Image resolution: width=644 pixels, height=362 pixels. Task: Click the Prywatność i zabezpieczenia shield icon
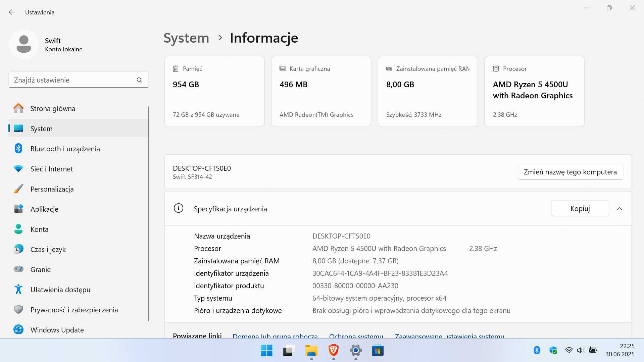click(18, 309)
